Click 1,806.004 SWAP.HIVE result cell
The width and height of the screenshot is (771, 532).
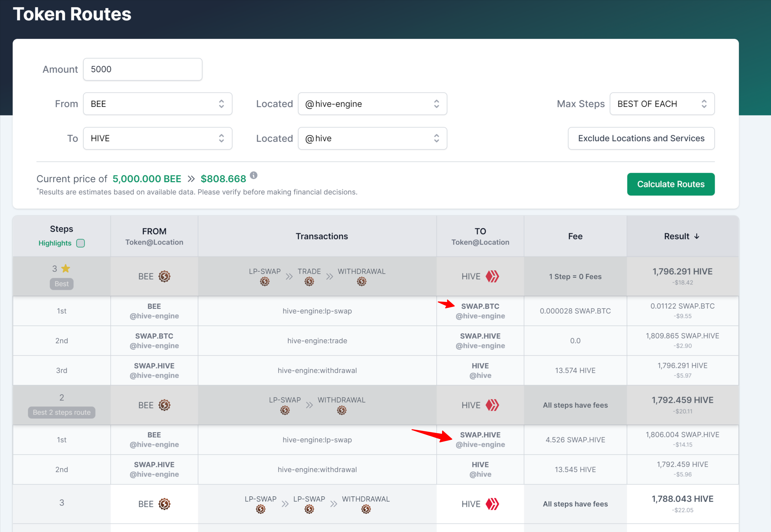(682, 440)
